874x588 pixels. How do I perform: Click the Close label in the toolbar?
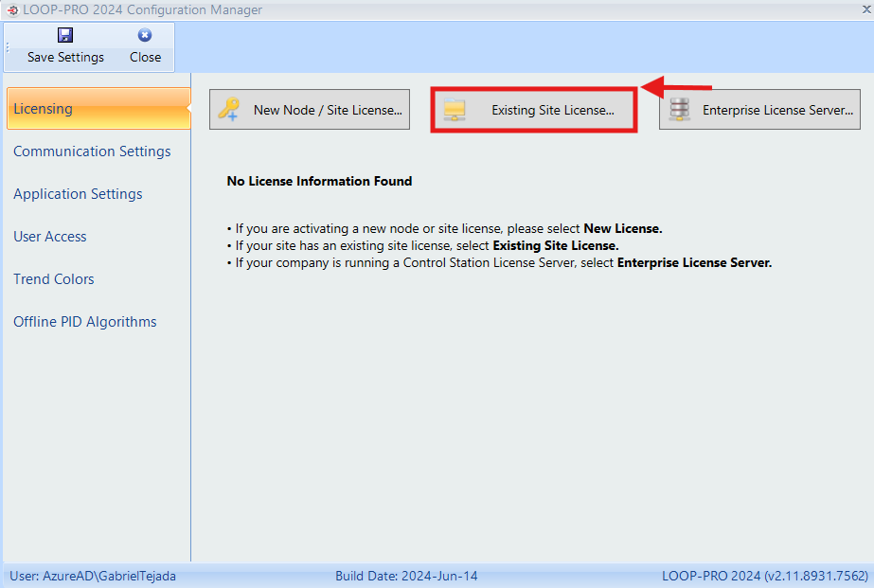click(x=146, y=58)
